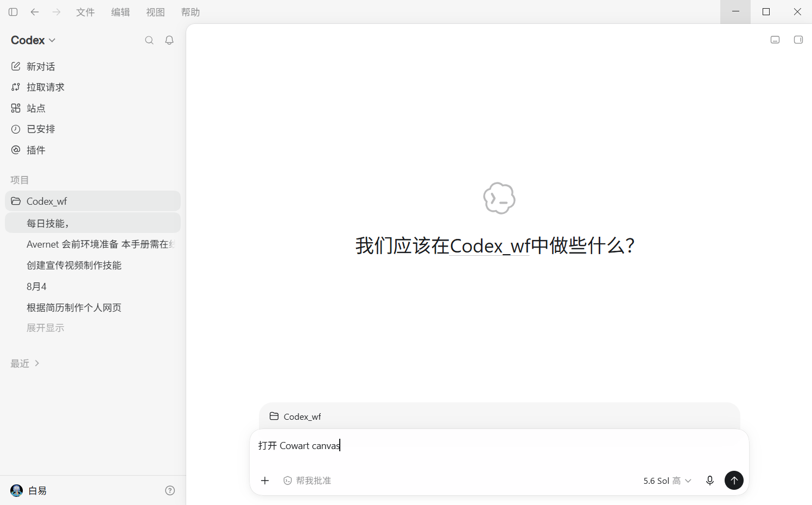Toggle the right side panel icon

798,40
